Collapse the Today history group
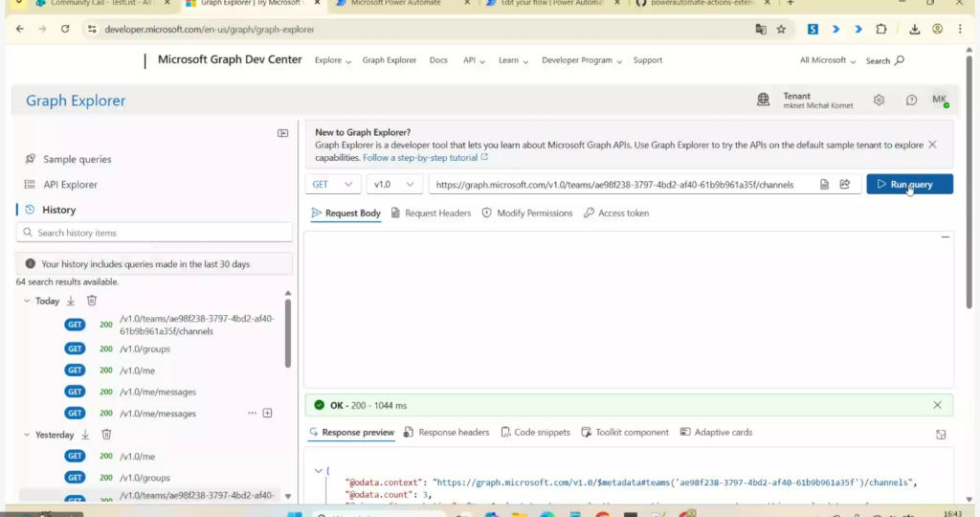 click(26, 301)
